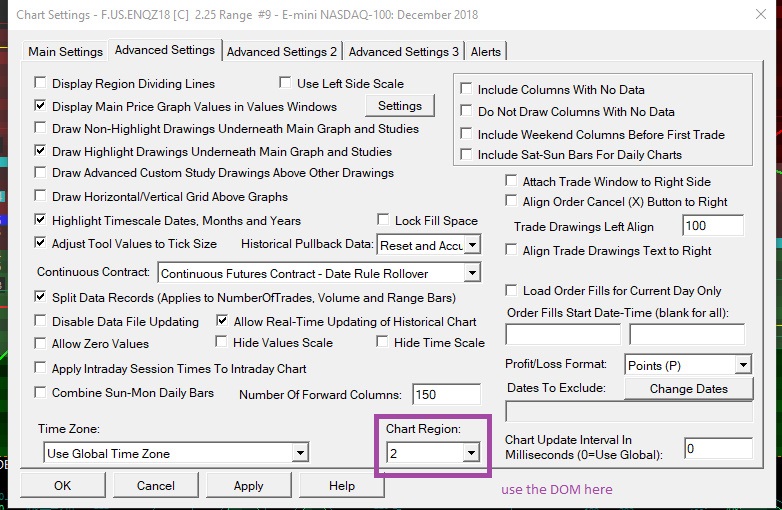The image size is (782, 510).
Task: Click the first Order Fills Start Date-Time field
Action: [x=563, y=334]
